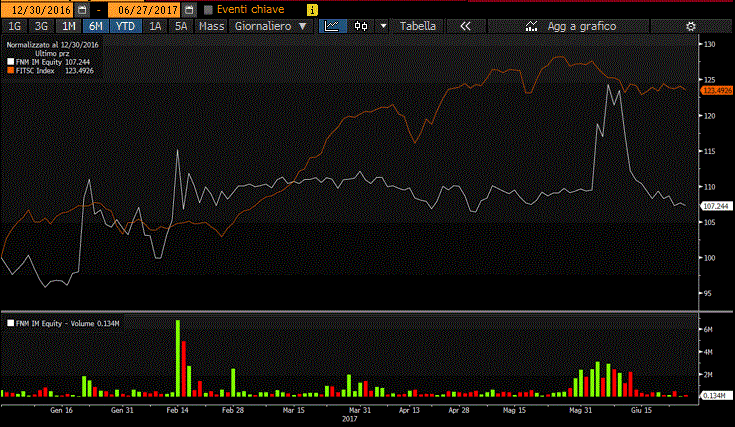Select the Mass range button

pyautogui.click(x=211, y=26)
